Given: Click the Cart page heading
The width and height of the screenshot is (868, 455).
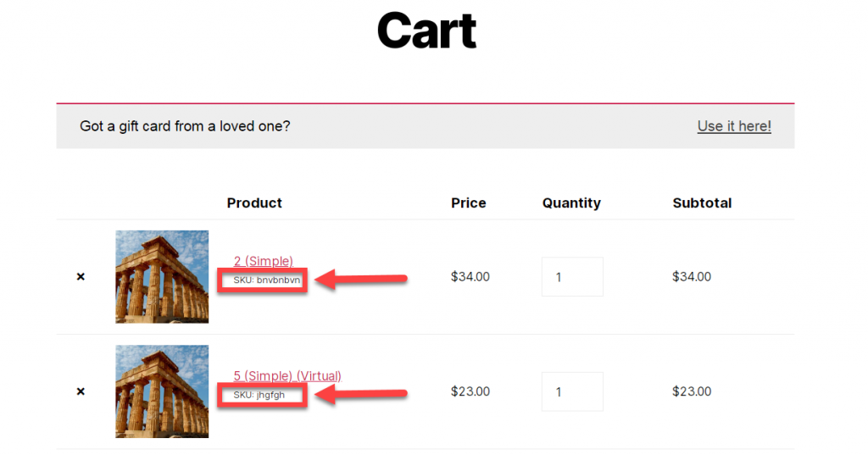Looking at the screenshot, I should click(427, 31).
